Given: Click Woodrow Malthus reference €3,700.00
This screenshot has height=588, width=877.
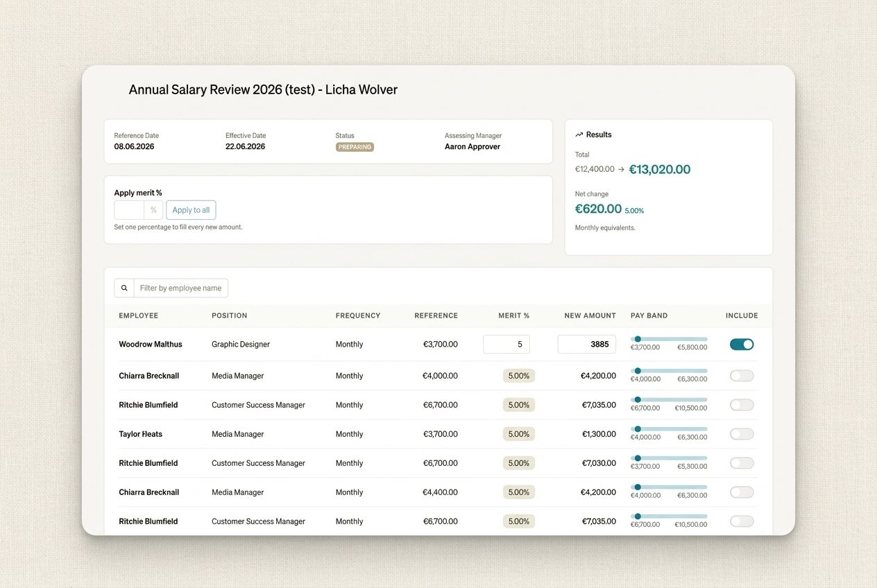Looking at the screenshot, I should [x=441, y=344].
